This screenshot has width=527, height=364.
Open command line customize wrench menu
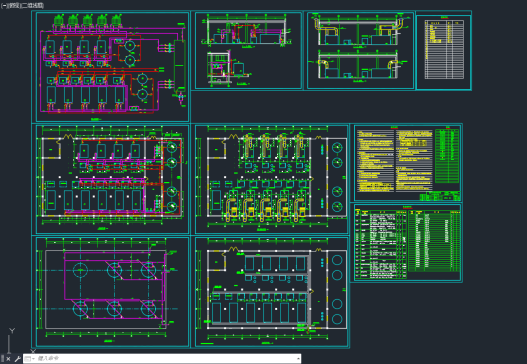pyautogui.click(x=17, y=359)
